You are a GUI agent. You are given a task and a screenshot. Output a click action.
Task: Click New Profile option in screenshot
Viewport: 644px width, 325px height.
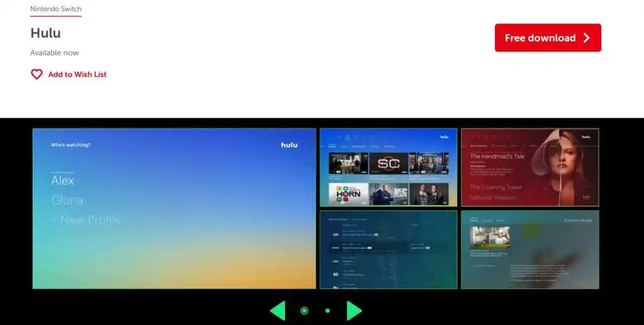click(86, 220)
